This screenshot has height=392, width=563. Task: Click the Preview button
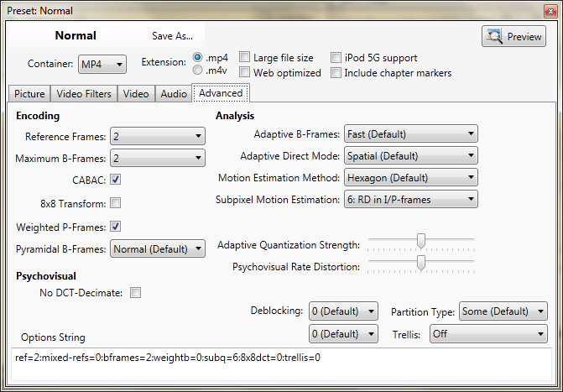click(513, 37)
